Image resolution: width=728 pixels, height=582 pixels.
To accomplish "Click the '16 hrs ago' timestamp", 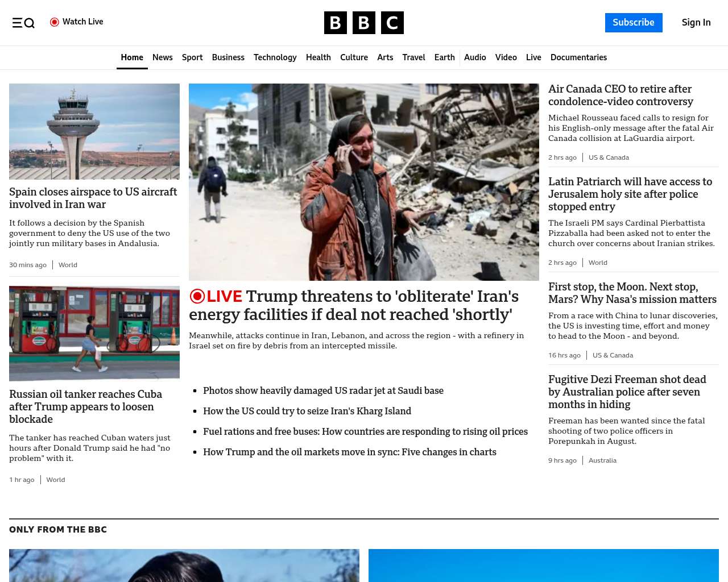I will 564,355.
